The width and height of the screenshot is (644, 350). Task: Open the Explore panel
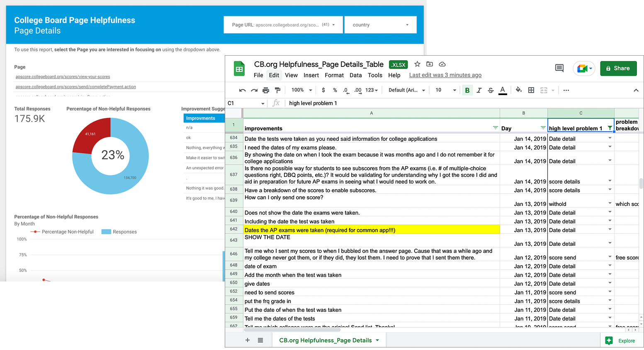[x=620, y=340]
